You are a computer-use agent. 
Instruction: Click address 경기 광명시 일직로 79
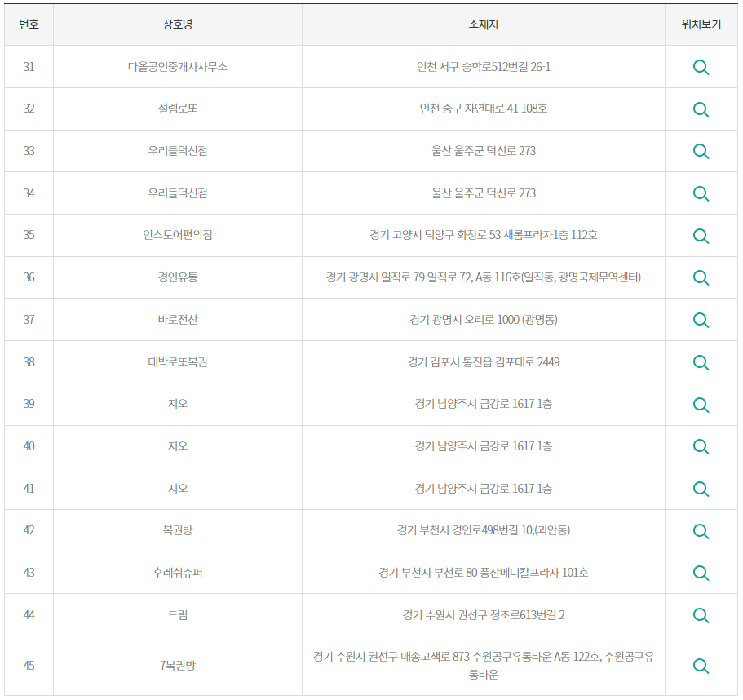tap(484, 277)
